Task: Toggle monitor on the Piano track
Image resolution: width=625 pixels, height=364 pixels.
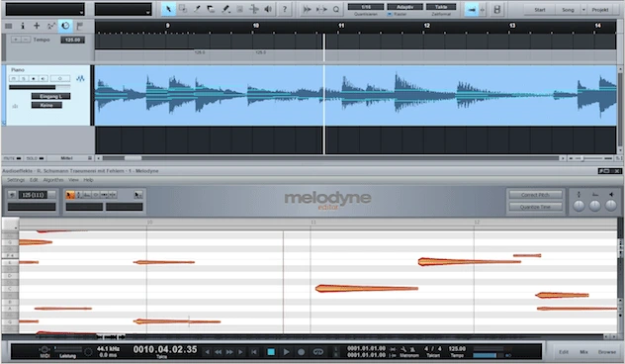Action: [x=44, y=78]
